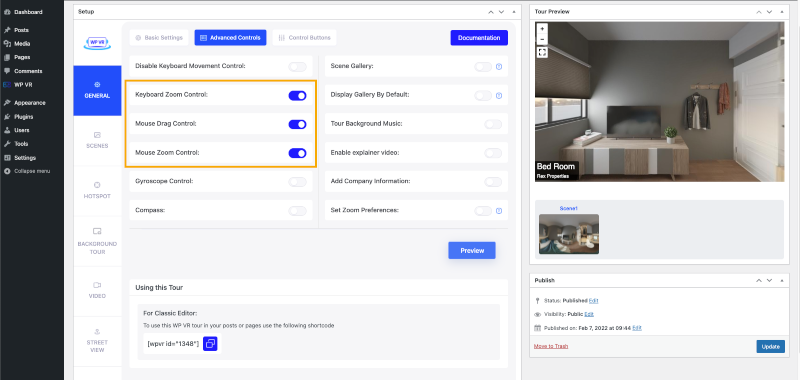Image resolution: width=800 pixels, height=380 pixels.
Task: Toggle Disable Keyboard Movement Control
Action: [x=297, y=66]
